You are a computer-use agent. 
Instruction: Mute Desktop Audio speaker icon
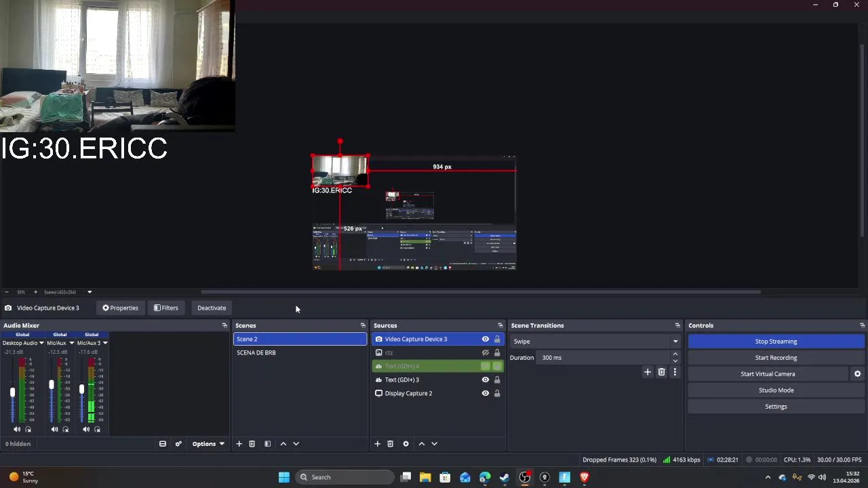(17, 429)
